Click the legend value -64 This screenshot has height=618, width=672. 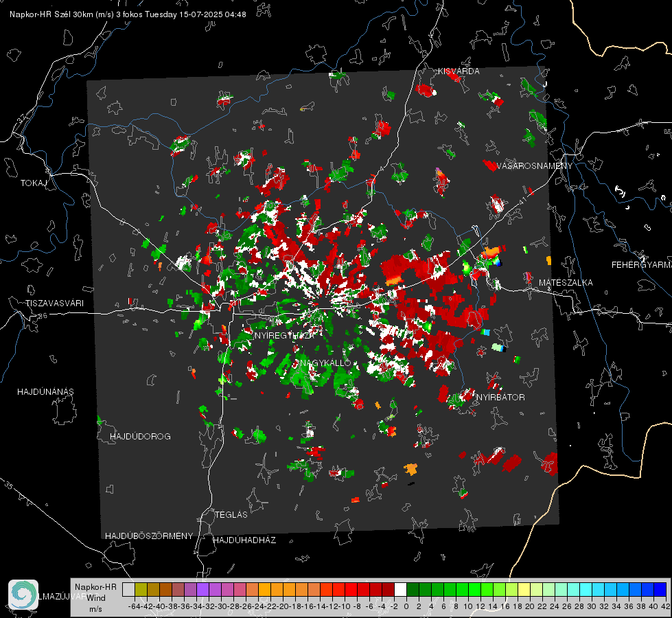pyautogui.click(x=134, y=606)
